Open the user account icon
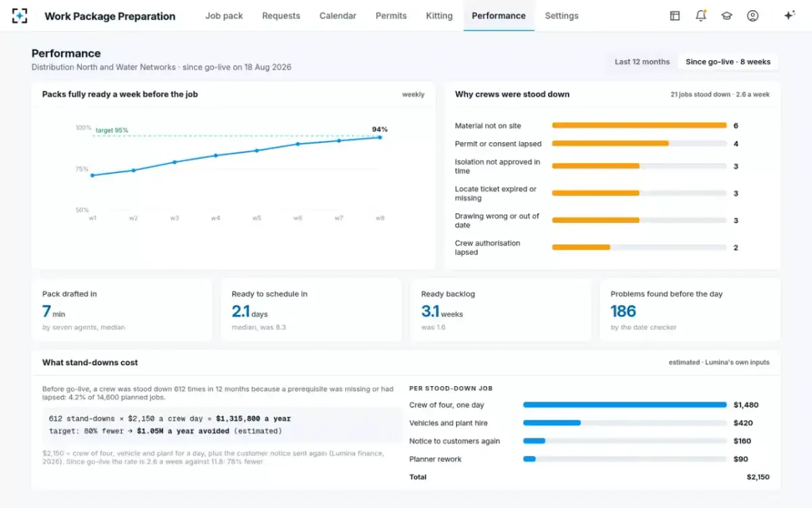The image size is (812, 508). [x=752, y=16]
